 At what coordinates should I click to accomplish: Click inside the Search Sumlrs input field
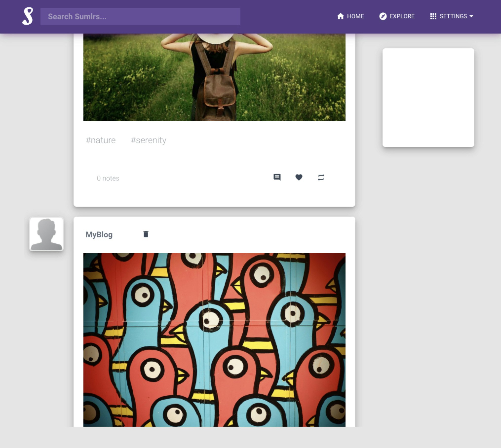[140, 16]
